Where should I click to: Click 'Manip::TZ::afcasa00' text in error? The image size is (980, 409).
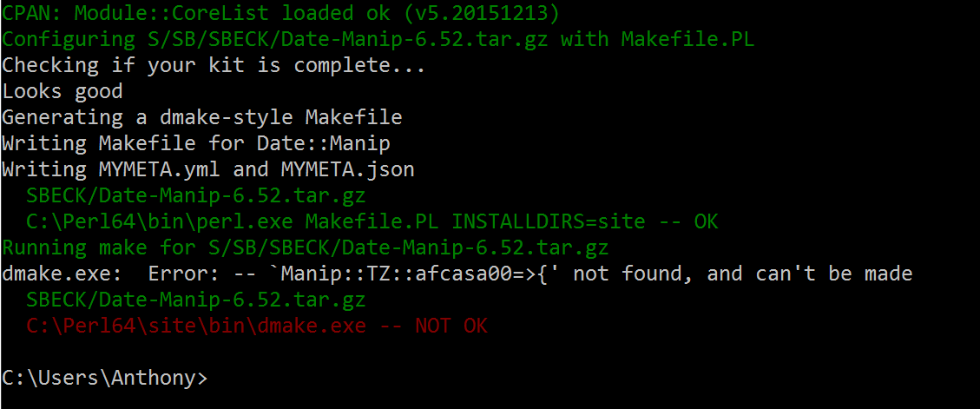(x=397, y=274)
